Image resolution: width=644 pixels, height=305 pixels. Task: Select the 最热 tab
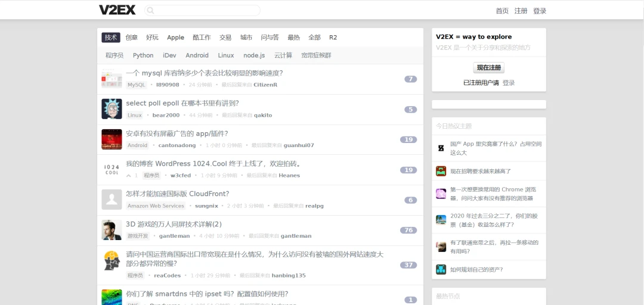(x=293, y=38)
